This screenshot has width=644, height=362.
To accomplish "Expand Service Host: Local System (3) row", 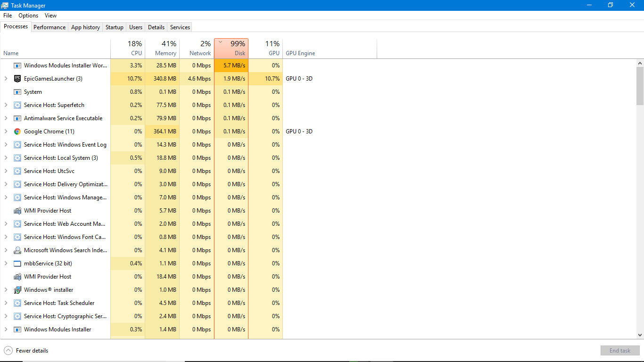I will (6, 158).
